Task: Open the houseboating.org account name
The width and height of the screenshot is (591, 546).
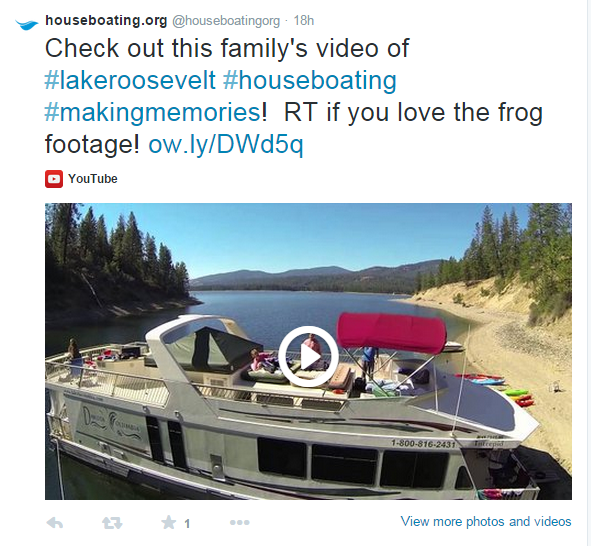Action: tap(106, 20)
